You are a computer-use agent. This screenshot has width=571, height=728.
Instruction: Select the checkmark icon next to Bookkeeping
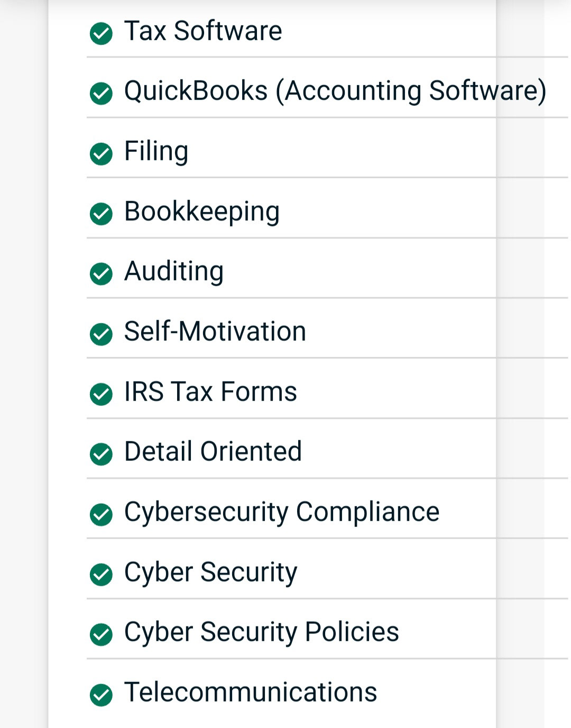coord(101,214)
